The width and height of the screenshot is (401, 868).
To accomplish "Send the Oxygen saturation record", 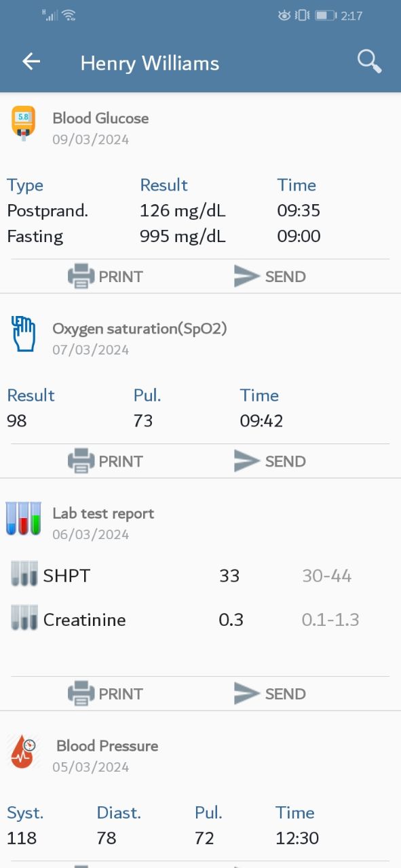I will point(269,461).
